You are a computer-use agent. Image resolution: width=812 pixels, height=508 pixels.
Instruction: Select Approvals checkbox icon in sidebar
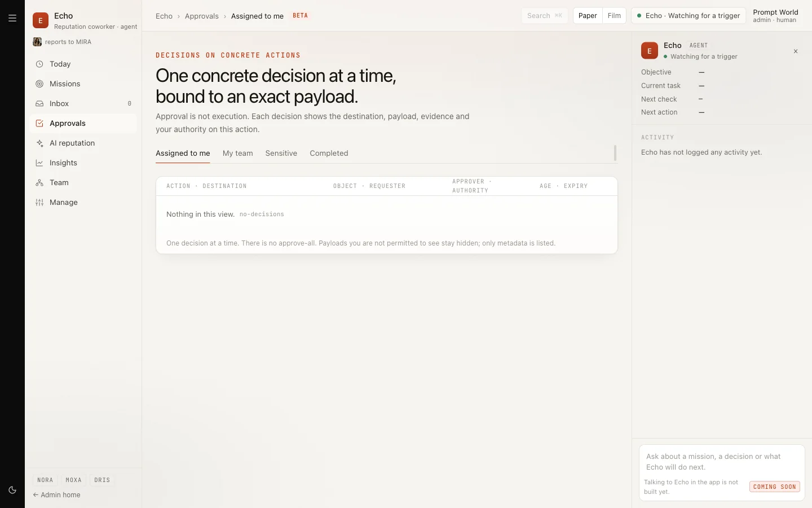(x=39, y=124)
